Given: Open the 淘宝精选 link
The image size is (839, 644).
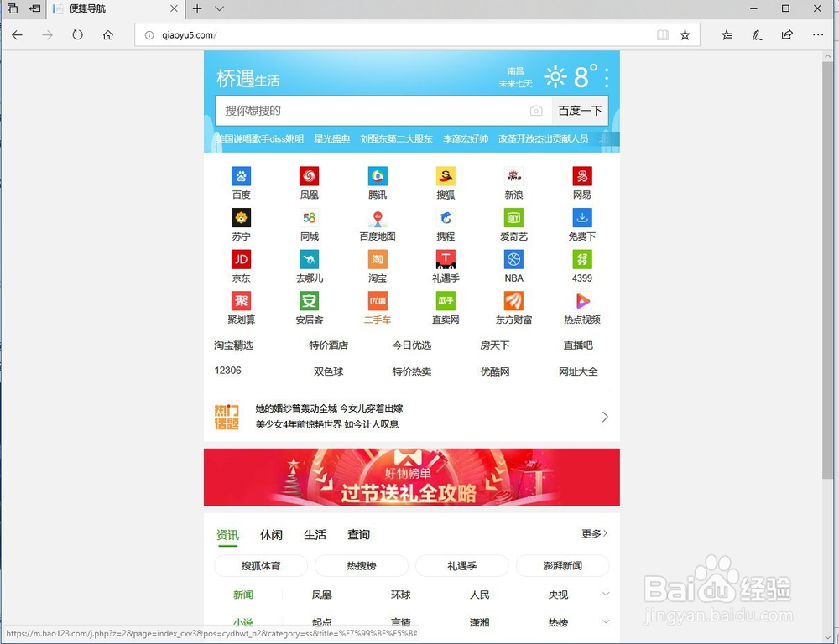Looking at the screenshot, I should click(x=234, y=345).
